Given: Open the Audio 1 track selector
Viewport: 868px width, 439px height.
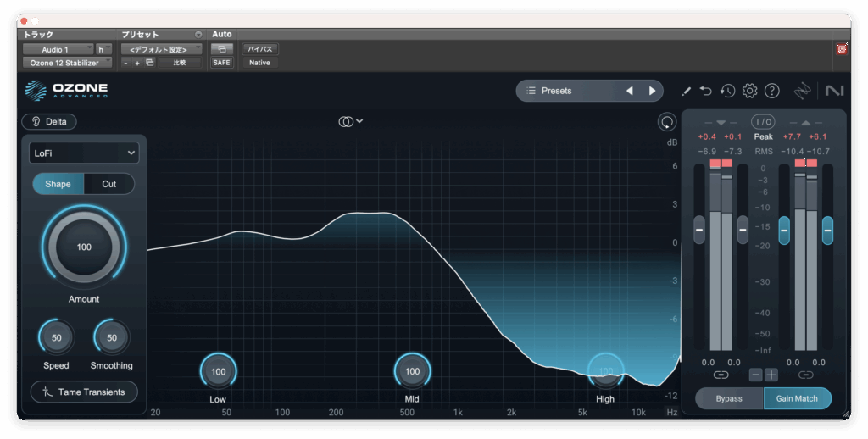Looking at the screenshot, I should (x=58, y=49).
